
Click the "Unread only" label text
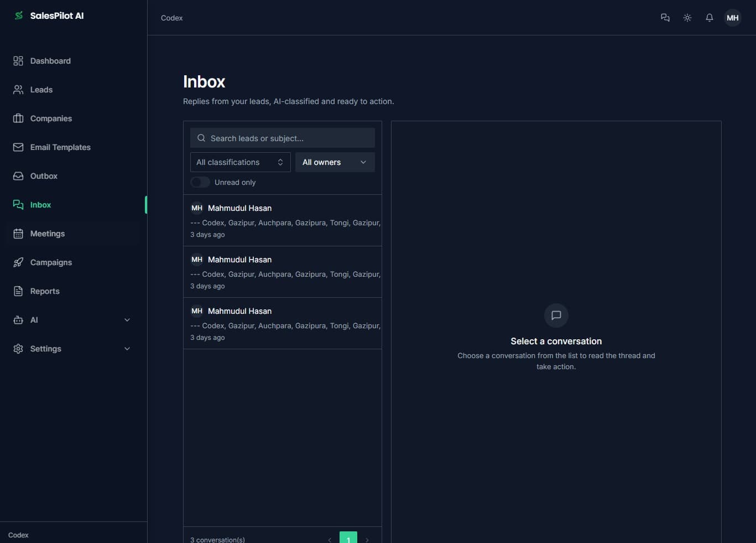tap(235, 182)
